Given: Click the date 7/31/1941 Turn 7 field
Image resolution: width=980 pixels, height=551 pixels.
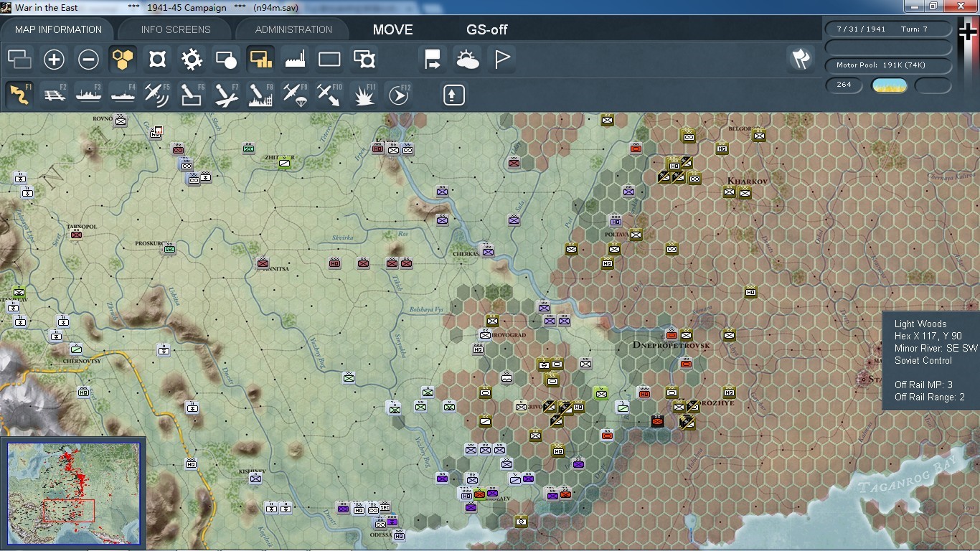Looking at the screenshot, I should [x=888, y=29].
